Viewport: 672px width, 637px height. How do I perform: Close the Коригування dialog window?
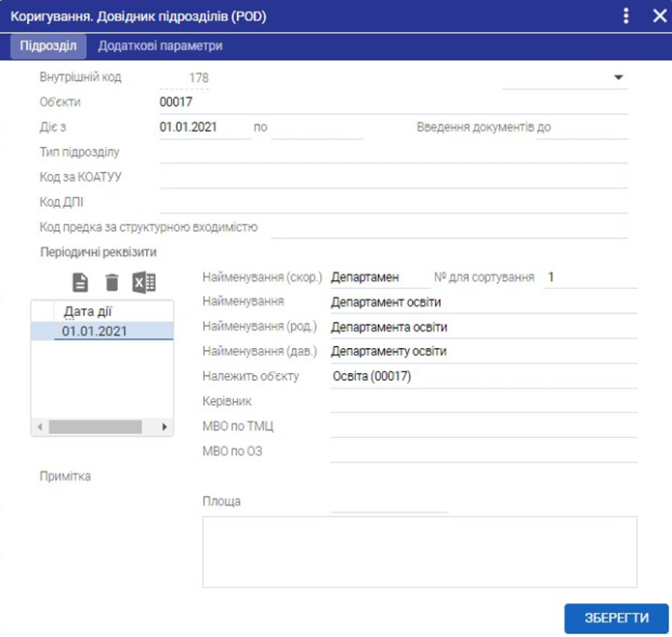[655, 16]
